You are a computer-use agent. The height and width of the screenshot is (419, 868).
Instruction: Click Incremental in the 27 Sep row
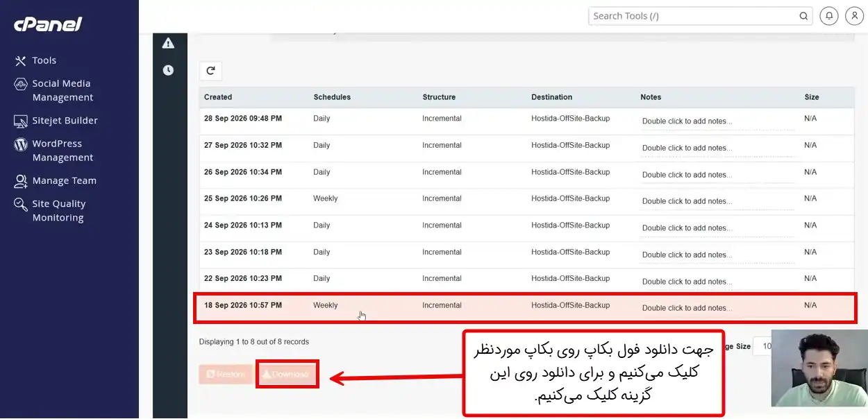coord(442,145)
